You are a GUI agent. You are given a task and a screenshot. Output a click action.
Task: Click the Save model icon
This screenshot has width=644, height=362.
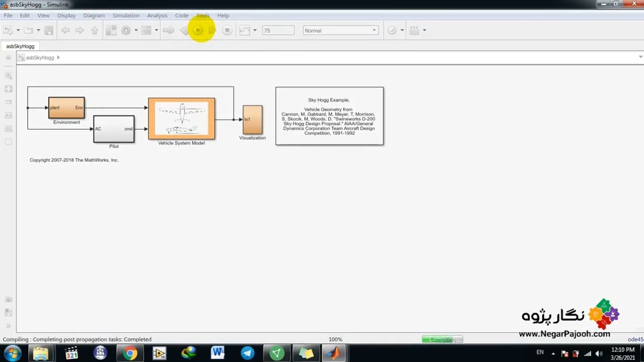click(x=49, y=31)
